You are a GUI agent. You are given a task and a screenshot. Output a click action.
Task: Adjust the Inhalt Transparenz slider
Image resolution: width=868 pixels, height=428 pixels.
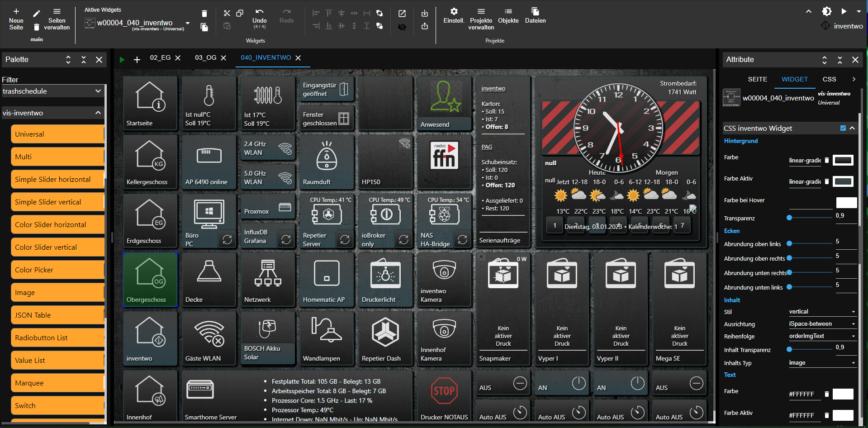tap(810, 349)
